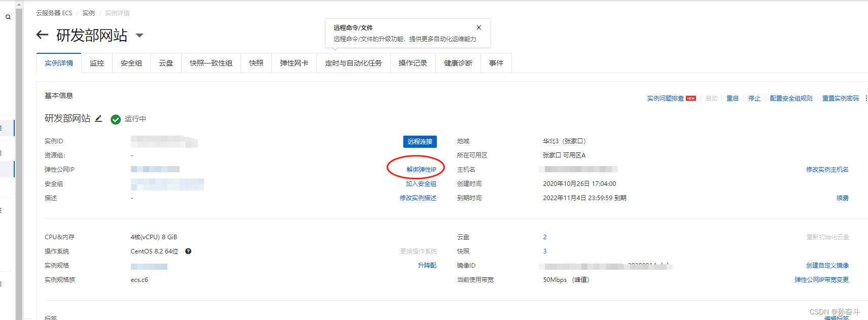Click the 配置安全组规则 link
Viewport: 868px width, 320px height.
click(x=791, y=99)
